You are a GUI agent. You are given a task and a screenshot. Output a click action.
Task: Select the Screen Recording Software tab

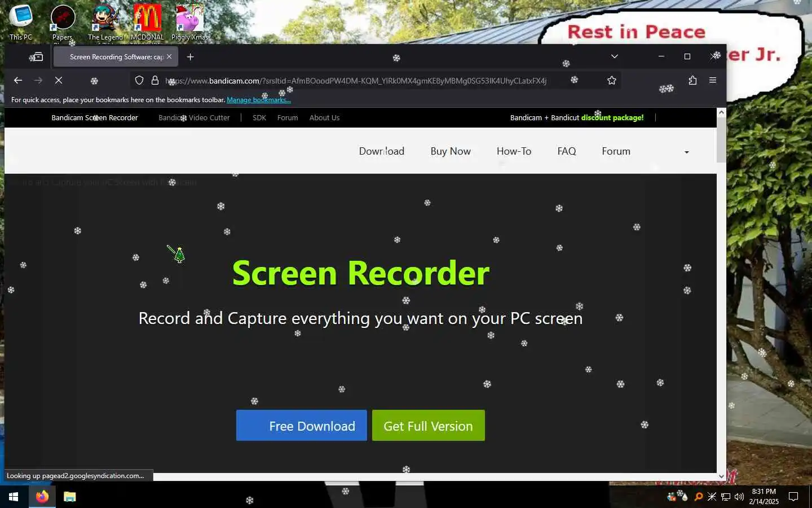point(116,56)
